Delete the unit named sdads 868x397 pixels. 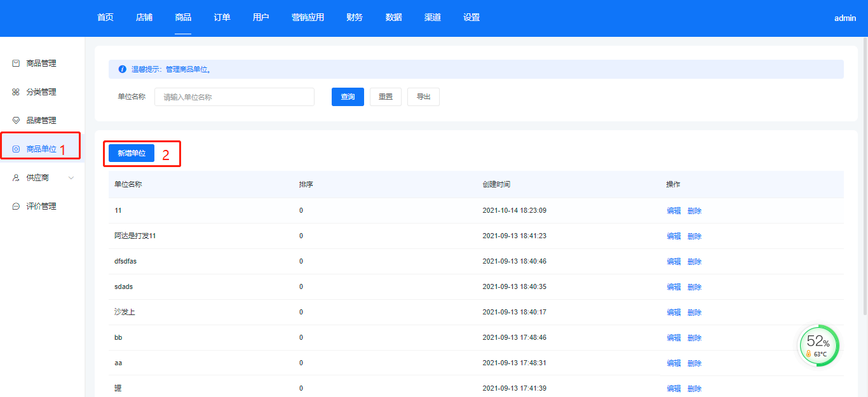(695, 287)
